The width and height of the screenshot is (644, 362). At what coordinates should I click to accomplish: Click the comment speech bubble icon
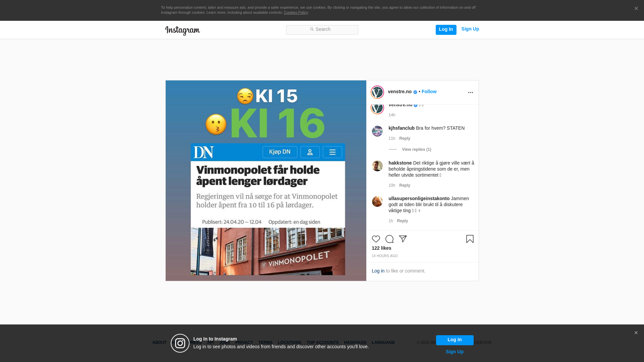coord(389,239)
